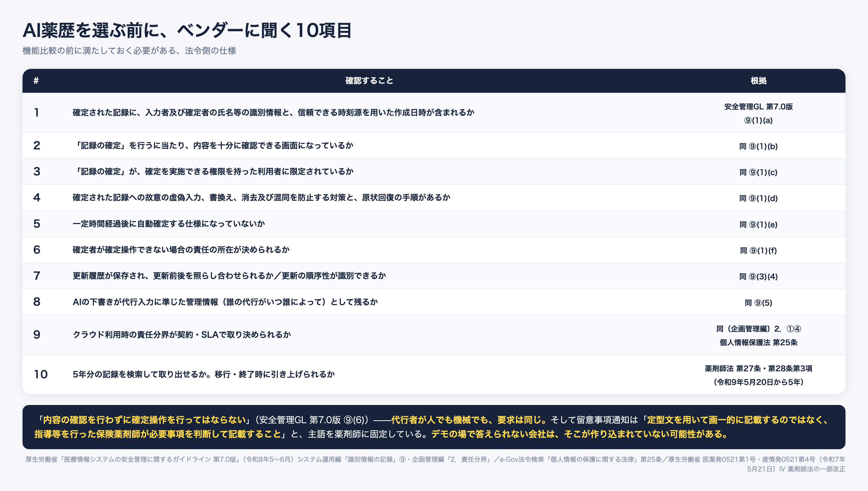
Task: Click the '同 ⑨(1)(f)' basis cell
Action: [x=758, y=250]
